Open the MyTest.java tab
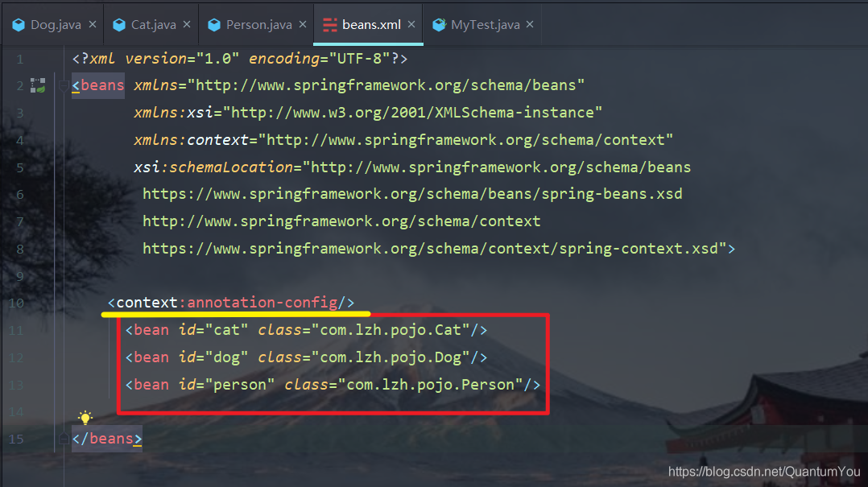This screenshot has width=868, height=487. pos(483,25)
